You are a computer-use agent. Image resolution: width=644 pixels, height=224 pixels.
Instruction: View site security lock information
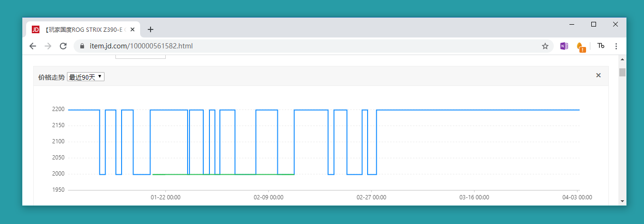pos(82,46)
